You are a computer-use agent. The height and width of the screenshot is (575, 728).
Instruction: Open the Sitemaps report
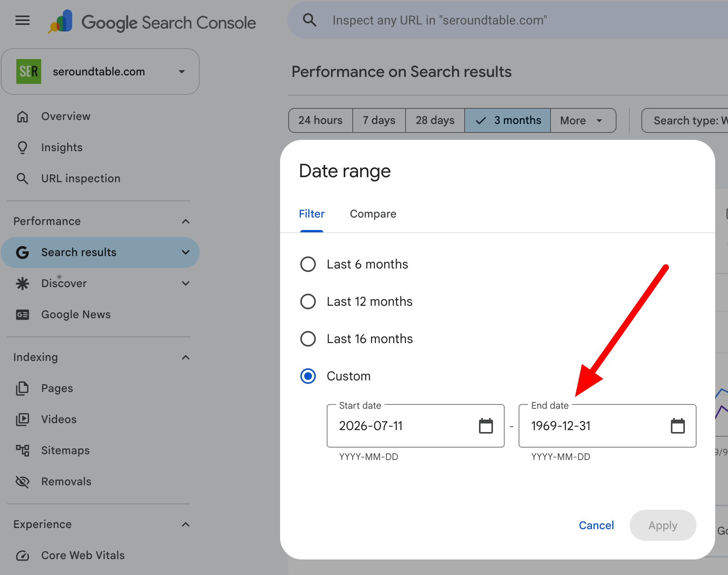pos(65,451)
